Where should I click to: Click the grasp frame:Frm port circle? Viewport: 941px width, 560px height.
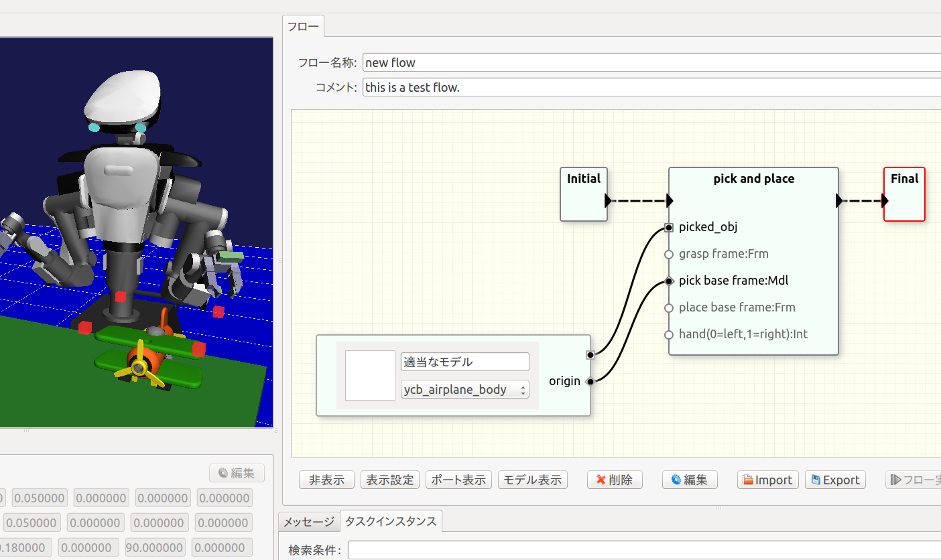tap(668, 255)
